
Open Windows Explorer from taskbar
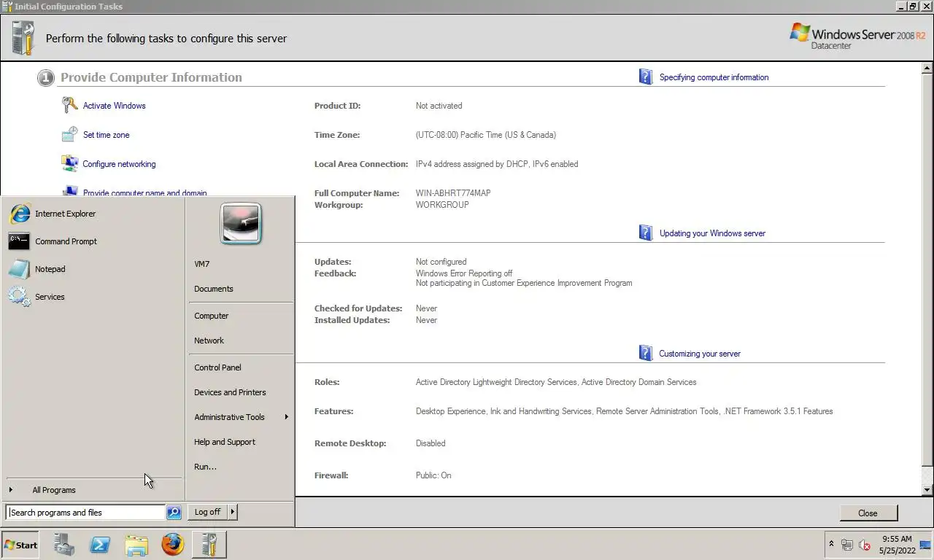(136, 545)
